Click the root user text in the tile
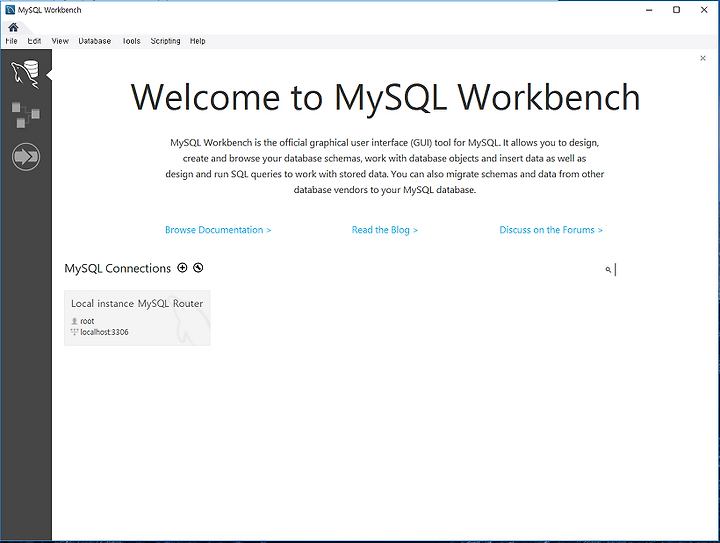The width and height of the screenshot is (720, 543). tap(87, 321)
